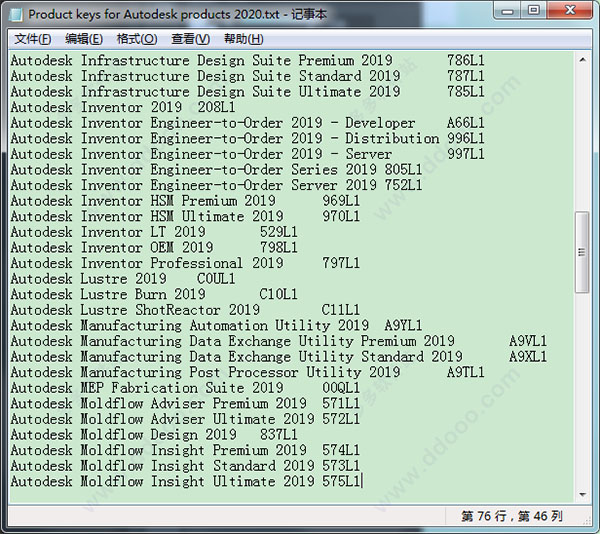
Task: Click the word Distribution in the text
Action: point(392,138)
